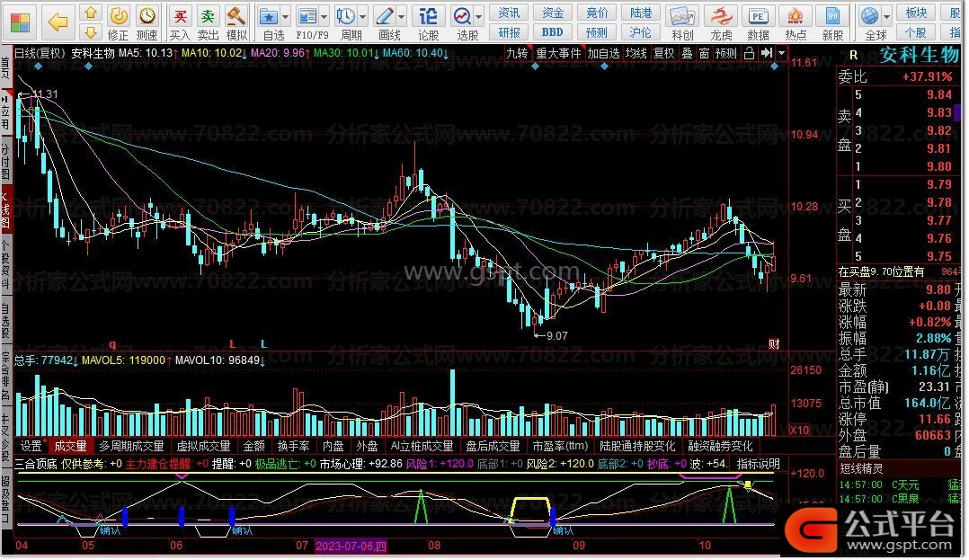The width and height of the screenshot is (969, 560).
Task: Switch to 融资融券变化 tab
Action: (x=720, y=446)
